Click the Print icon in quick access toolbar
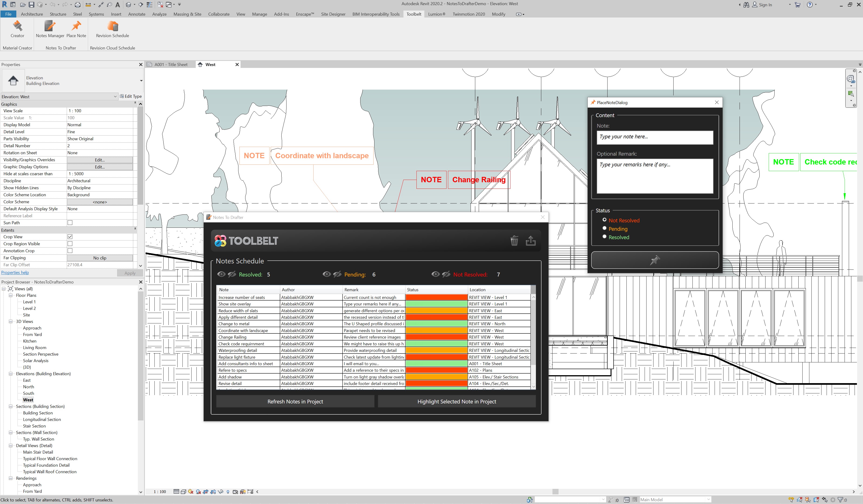 click(x=78, y=4)
